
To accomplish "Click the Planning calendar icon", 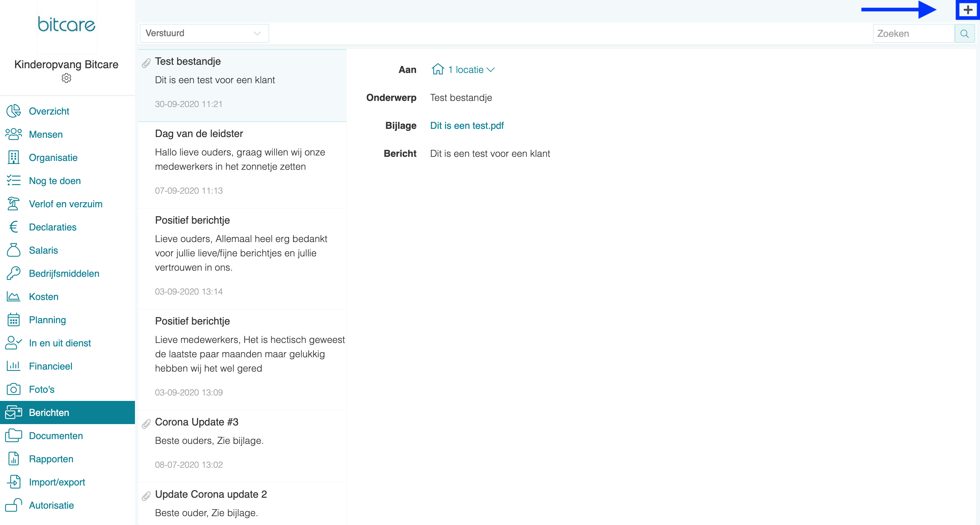I will pyautogui.click(x=13, y=320).
